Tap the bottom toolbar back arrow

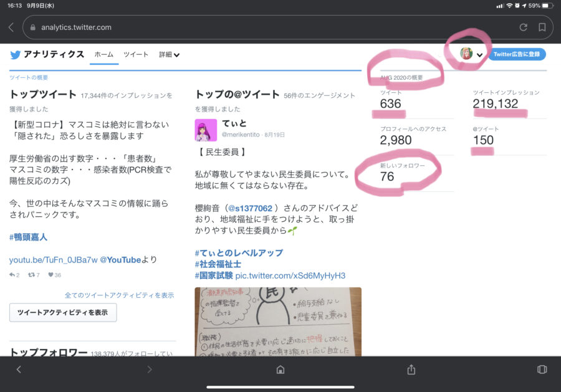pyautogui.click(x=19, y=370)
